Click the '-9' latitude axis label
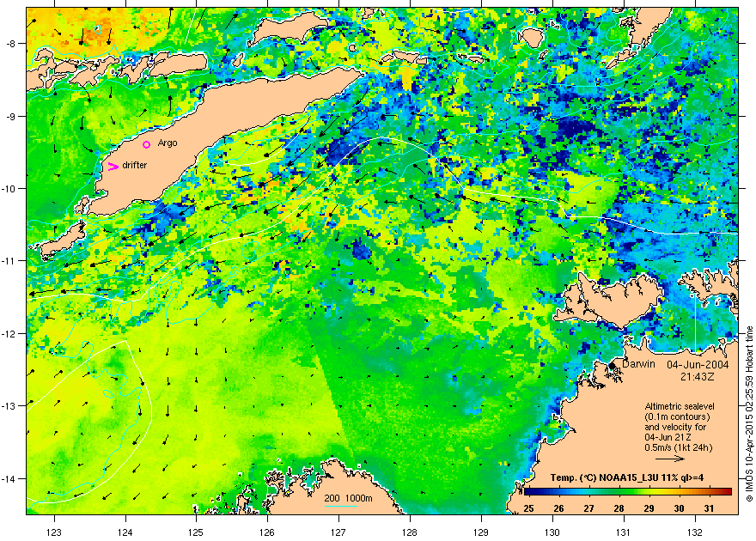Viewport: 756px width, 541px height. point(10,117)
